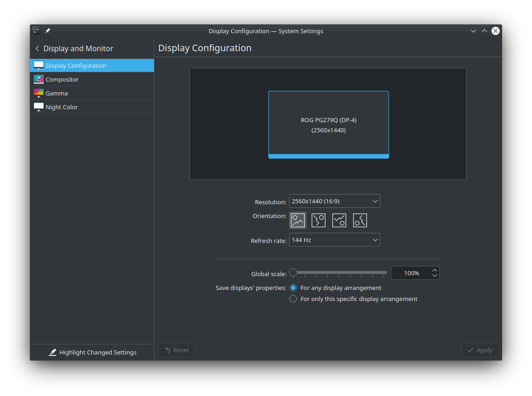Click the Global scale slider handle
Viewport: 532px width, 396px height.
[293, 272]
